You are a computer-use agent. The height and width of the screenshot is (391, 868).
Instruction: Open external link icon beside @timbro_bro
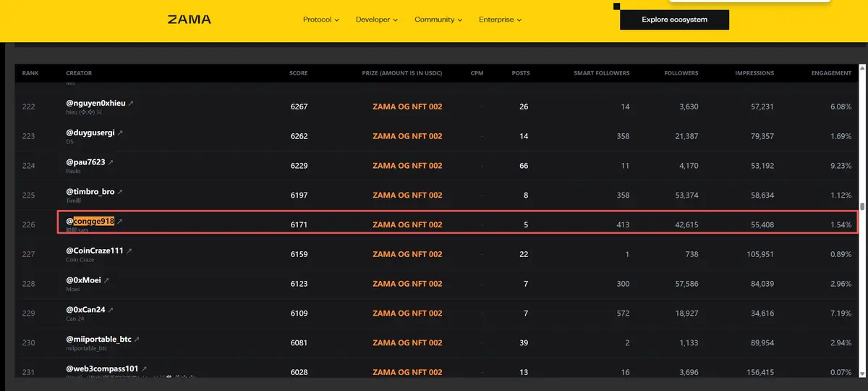120,192
